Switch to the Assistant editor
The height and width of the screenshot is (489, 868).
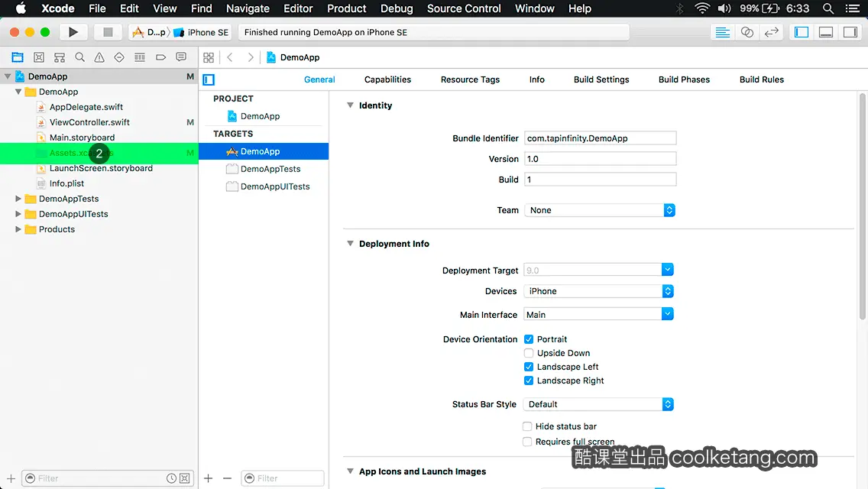(x=747, y=32)
